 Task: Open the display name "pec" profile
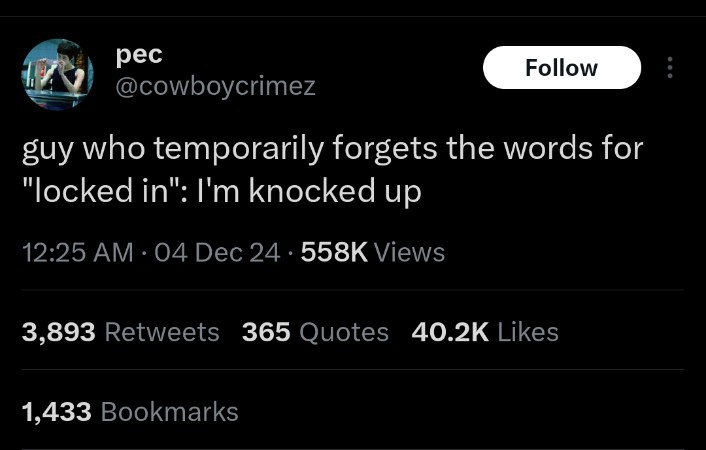point(139,55)
